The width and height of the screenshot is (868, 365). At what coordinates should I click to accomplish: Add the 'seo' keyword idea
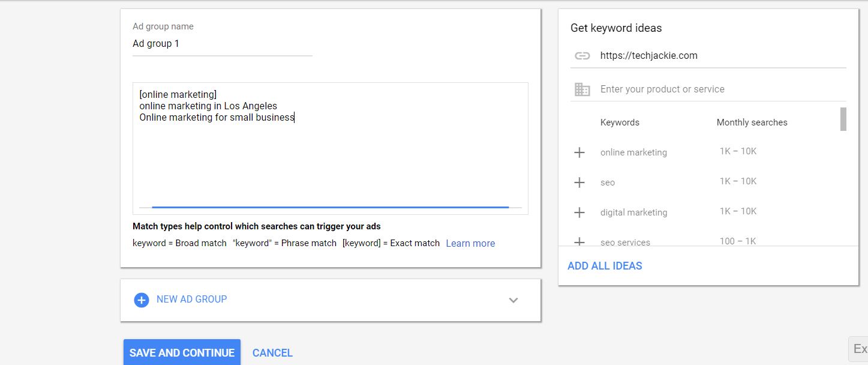tap(579, 182)
